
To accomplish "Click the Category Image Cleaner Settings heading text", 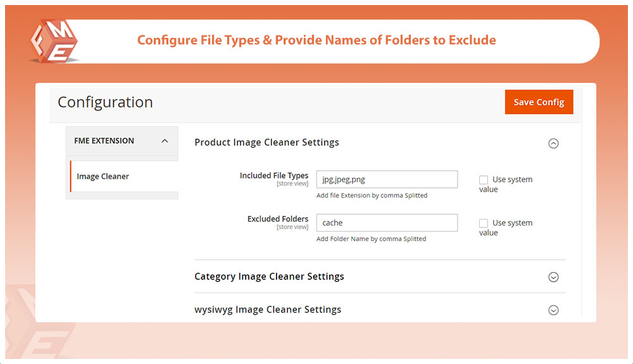I will pyautogui.click(x=269, y=277).
